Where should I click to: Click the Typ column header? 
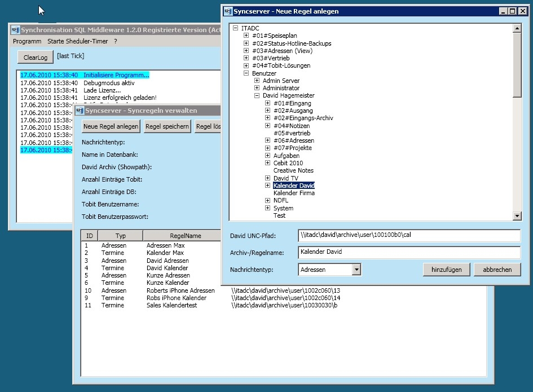(x=120, y=236)
